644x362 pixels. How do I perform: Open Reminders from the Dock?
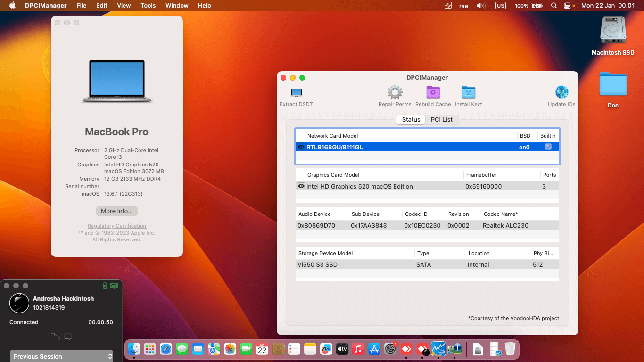[x=294, y=349]
